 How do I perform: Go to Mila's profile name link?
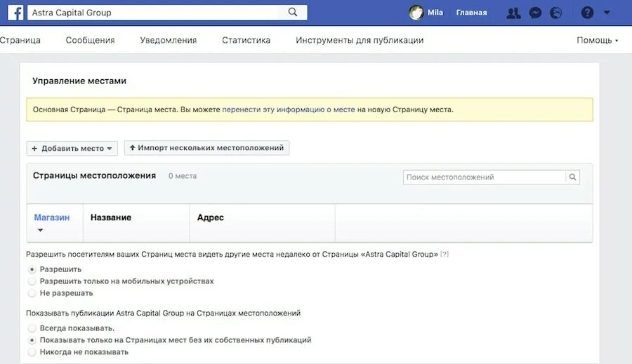tap(435, 13)
